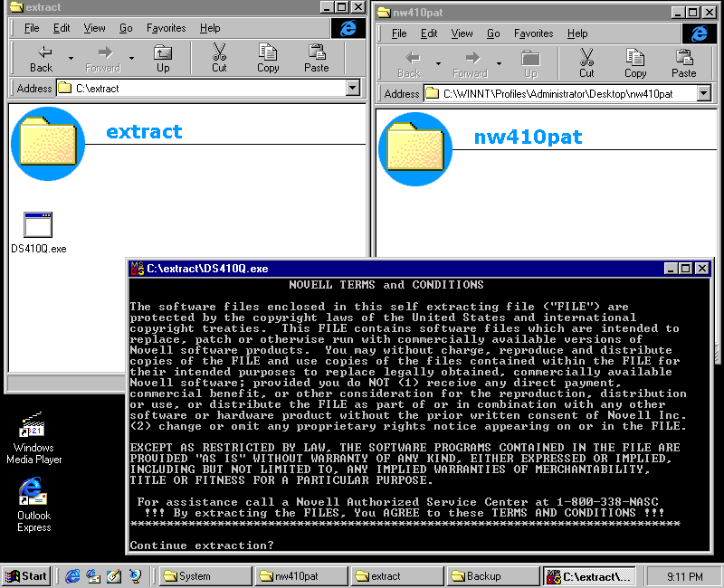The image size is (724, 588).
Task: Go Up one level in extract window
Action: point(163,59)
